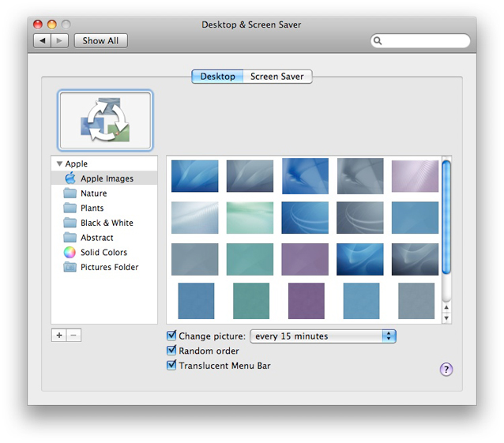The width and height of the screenshot is (504, 443).
Task: Select the Nature folder
Action: click(x=104, y=193)
